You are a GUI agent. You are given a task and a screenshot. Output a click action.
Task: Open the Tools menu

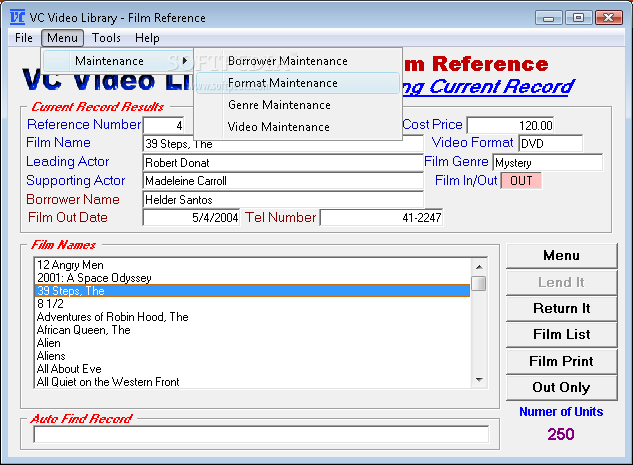[x=106, y=38]
